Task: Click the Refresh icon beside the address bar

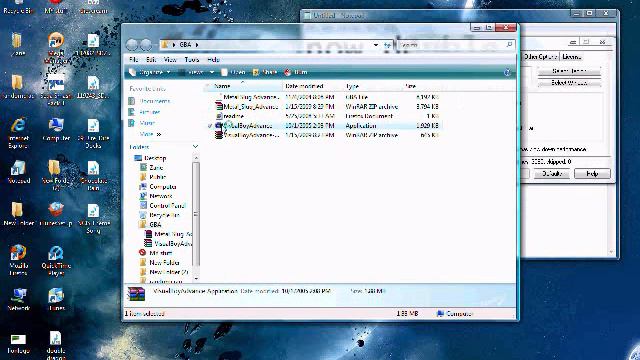Action: (387, 45)
